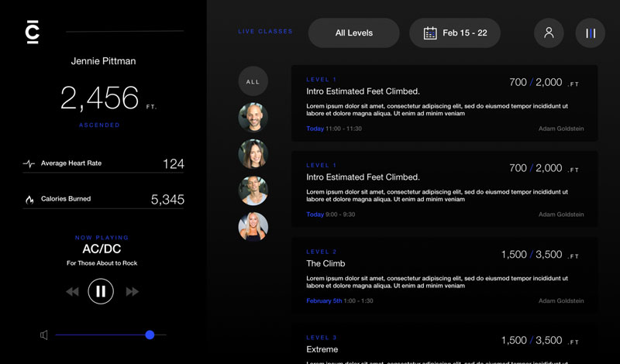Filter by the bald bearded instructor

coord(253,118)
